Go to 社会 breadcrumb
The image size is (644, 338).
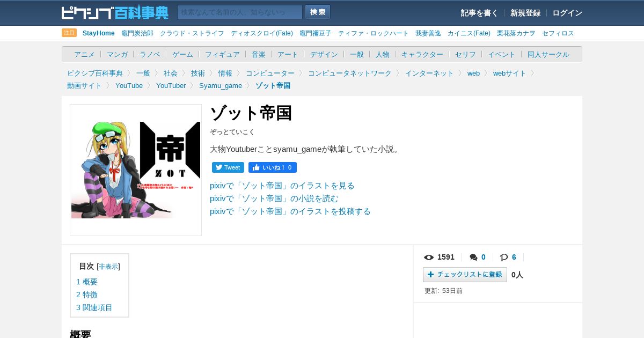[171, 73]
